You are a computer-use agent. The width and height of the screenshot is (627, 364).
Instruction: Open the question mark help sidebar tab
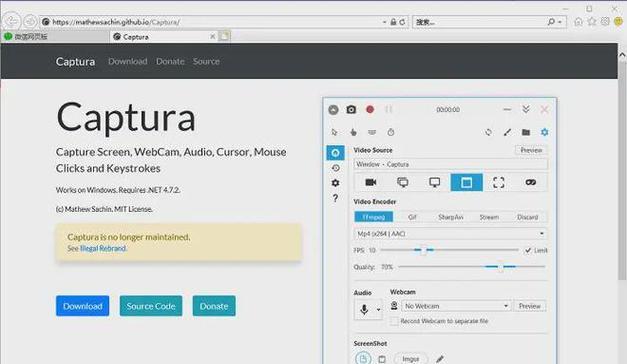[x=335, y=198]
